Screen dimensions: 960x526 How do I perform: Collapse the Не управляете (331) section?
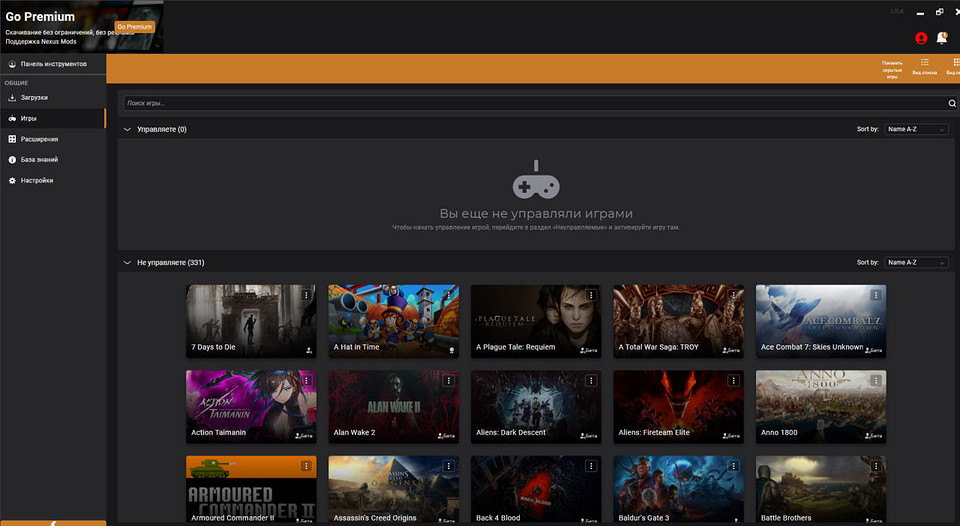tap(127, 262)
